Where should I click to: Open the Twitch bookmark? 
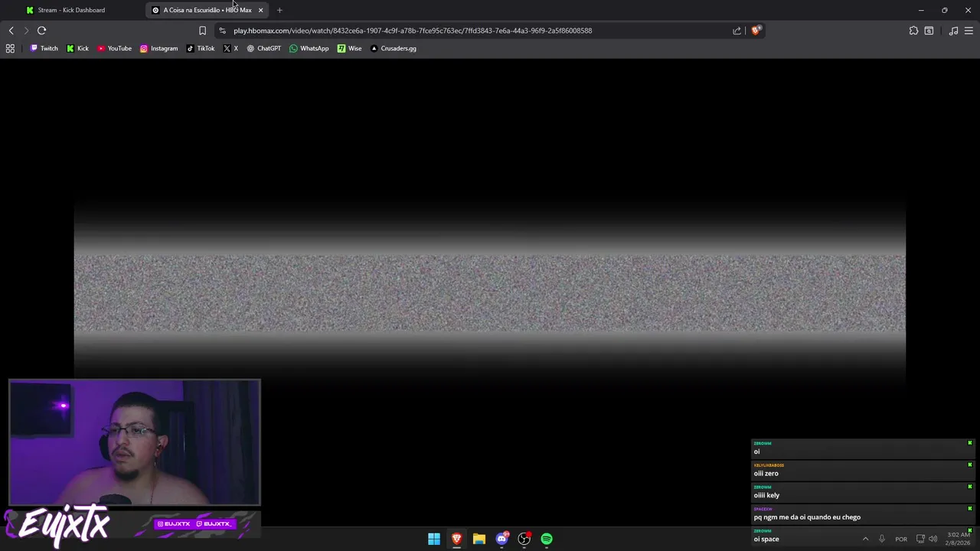click(44, 48)
